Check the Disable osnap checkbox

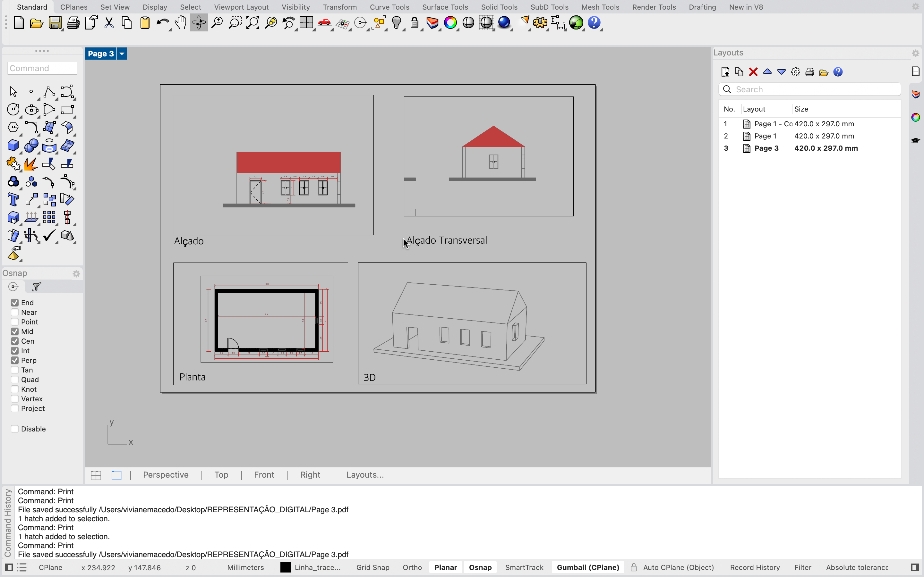(x=15, y=429)
